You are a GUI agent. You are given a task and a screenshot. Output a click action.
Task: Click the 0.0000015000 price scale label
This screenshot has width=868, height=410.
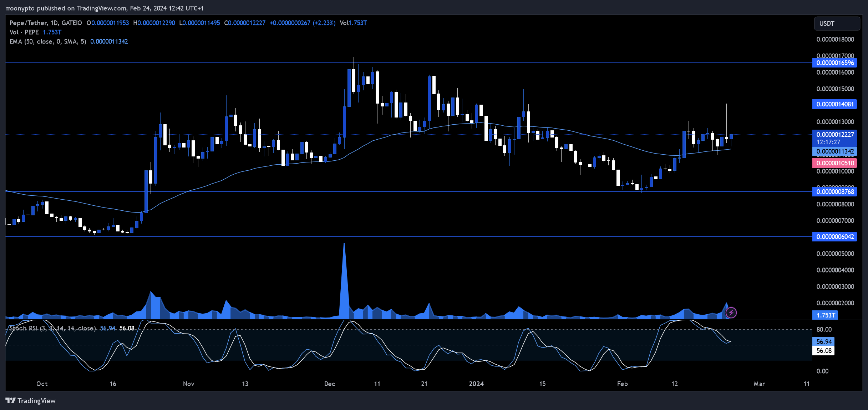[835, 89]
